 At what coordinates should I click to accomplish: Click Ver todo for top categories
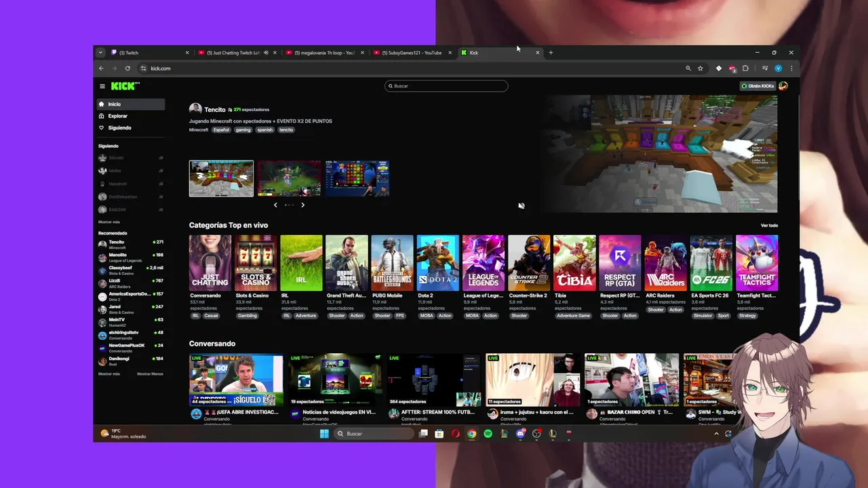pos(769,226)
